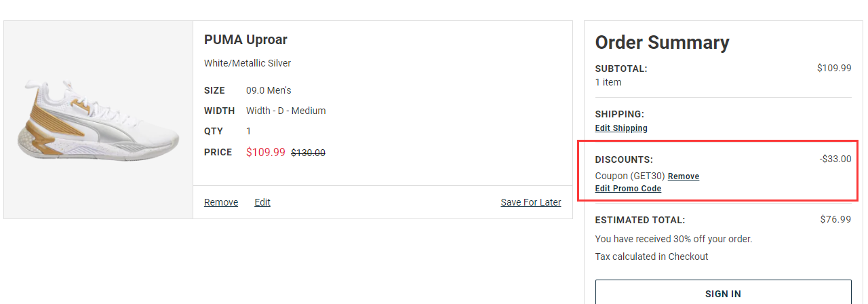Click the 1 item count under Subtotal
Image resolution: width=868 pixels, height=304 pixels.
pyautogui.click(x=608, y=82)
